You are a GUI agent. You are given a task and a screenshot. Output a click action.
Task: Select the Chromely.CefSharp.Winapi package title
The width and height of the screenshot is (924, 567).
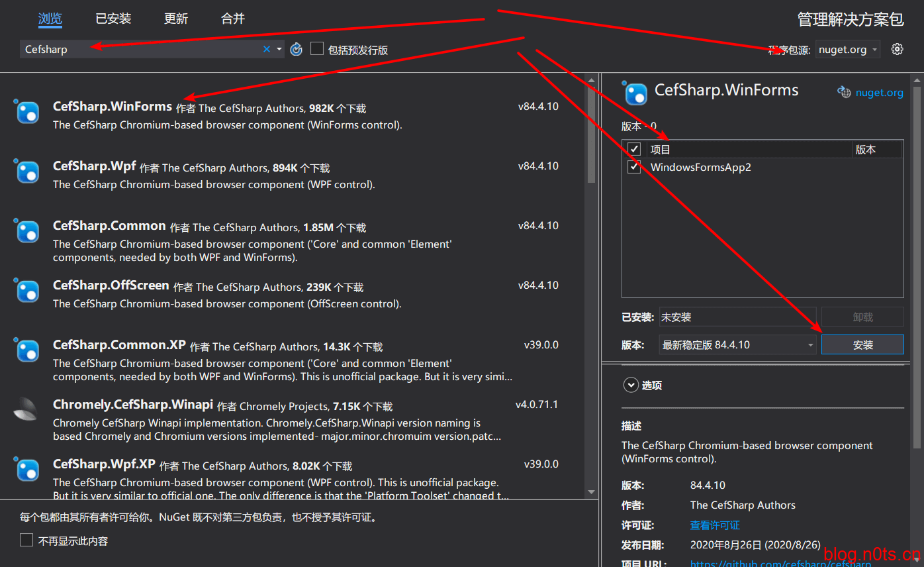133,404
